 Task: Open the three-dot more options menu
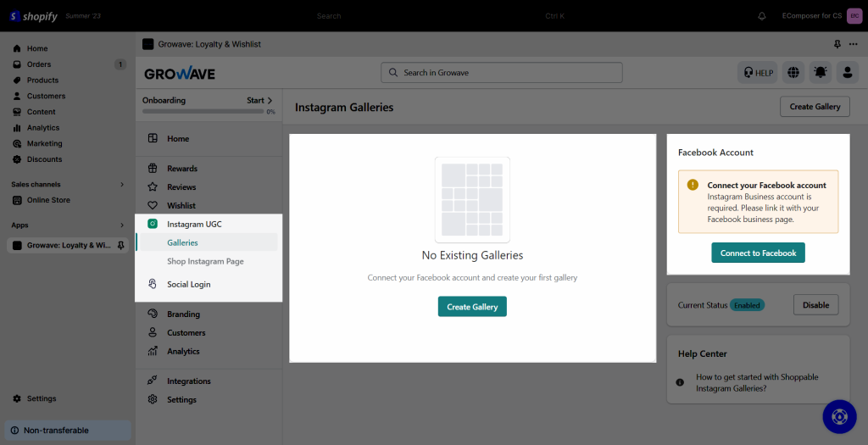(854, 44)
